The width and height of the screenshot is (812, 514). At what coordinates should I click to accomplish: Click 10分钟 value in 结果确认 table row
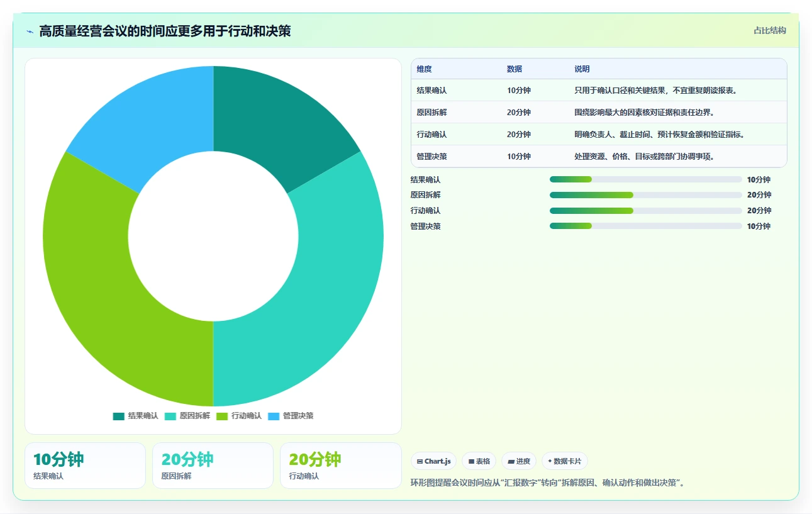tap(519, 91)
